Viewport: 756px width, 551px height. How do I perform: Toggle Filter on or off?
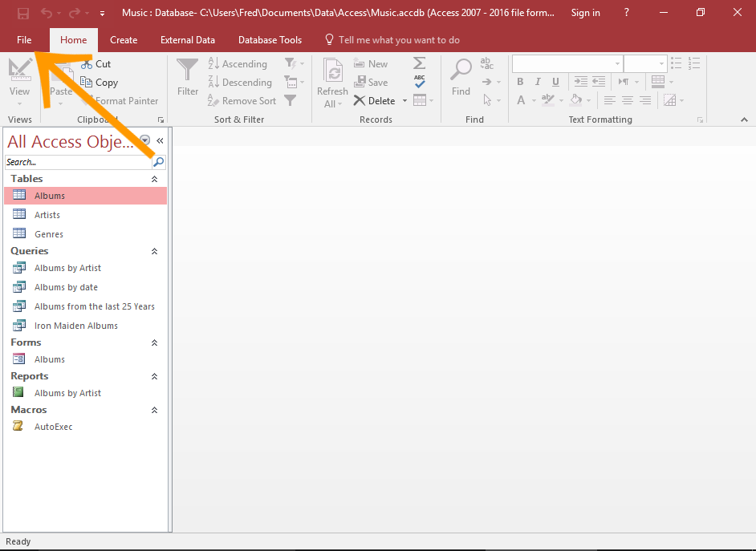point(291,100)
